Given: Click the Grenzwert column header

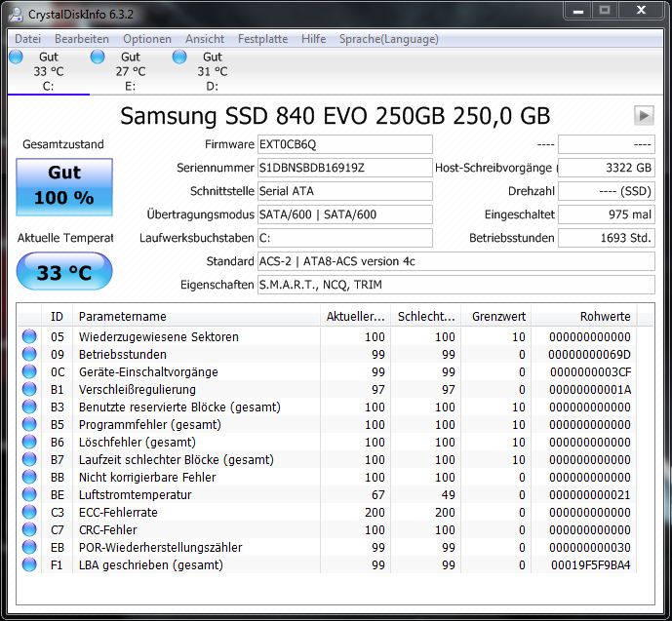Looking at the screenshot, I should pos(495,317).
